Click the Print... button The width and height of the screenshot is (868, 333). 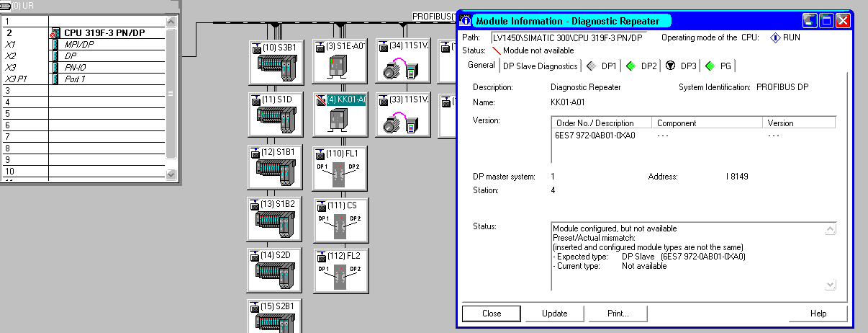(x=617, y=314)
